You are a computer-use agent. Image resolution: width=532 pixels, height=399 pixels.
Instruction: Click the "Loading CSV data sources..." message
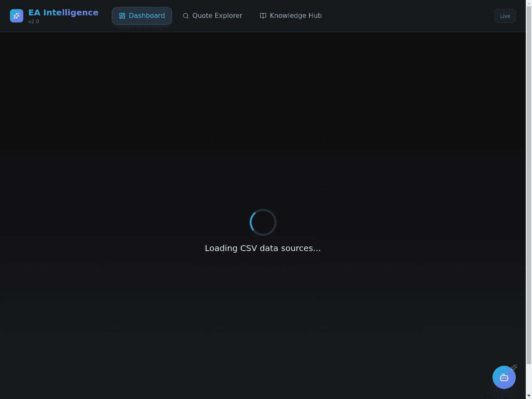click(263, 248)
